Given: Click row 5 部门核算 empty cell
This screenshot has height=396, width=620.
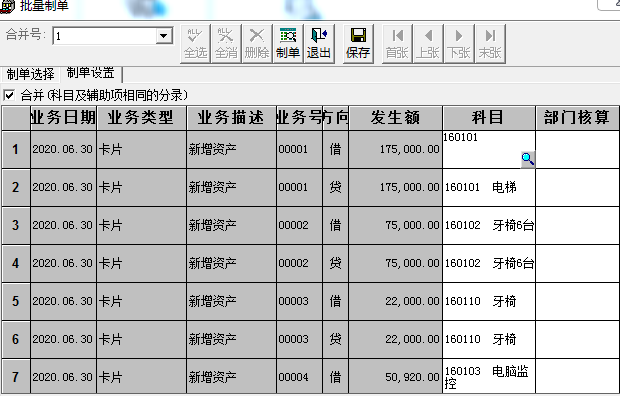Looking at the screenshot, I should [x=578, y=301].
